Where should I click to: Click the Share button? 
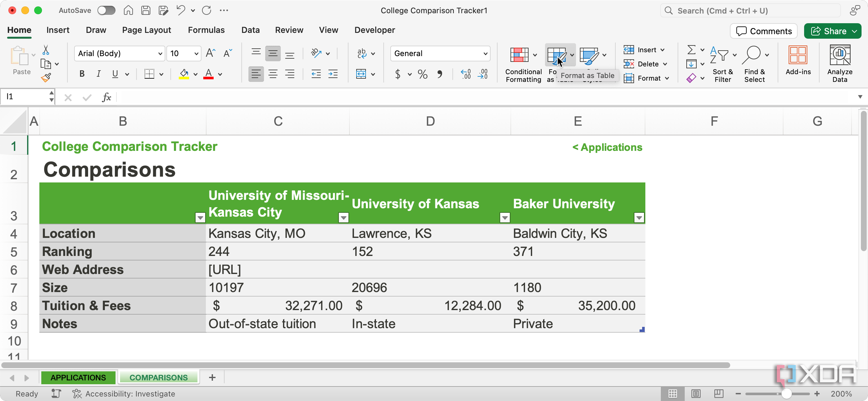[832, 31]
